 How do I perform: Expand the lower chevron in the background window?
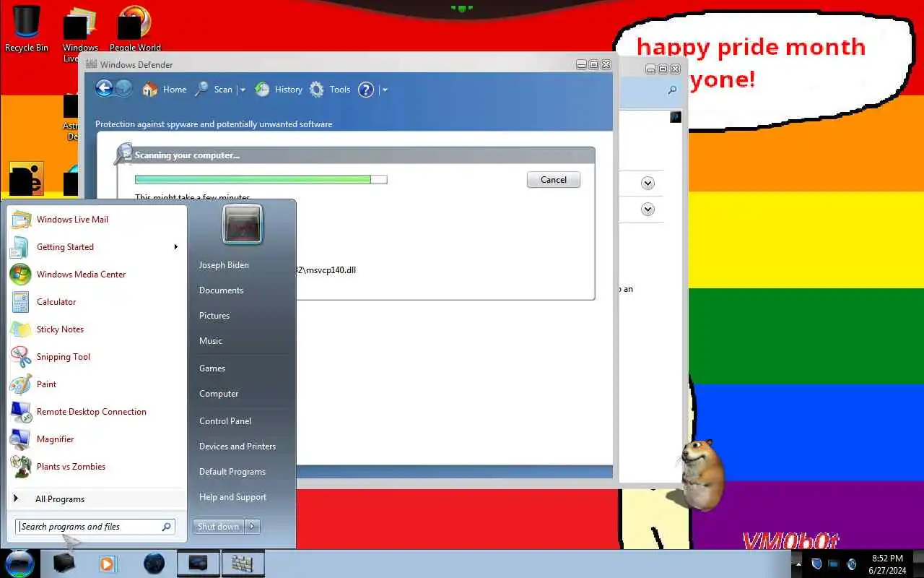[648, 210]
